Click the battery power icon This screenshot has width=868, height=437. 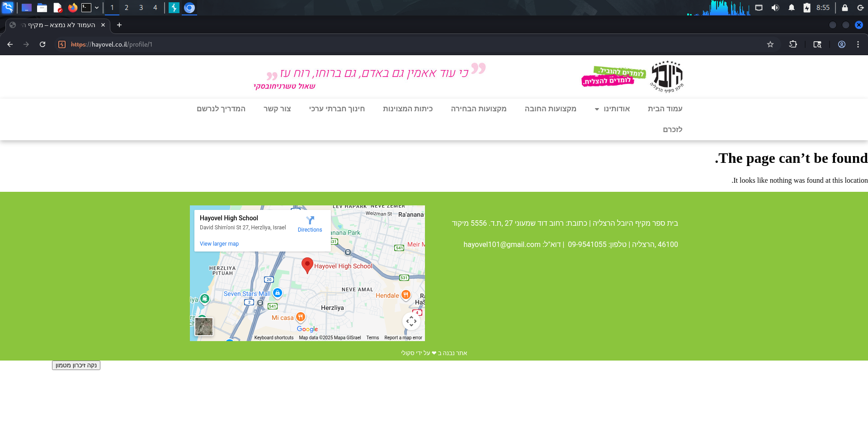(807, 8)
